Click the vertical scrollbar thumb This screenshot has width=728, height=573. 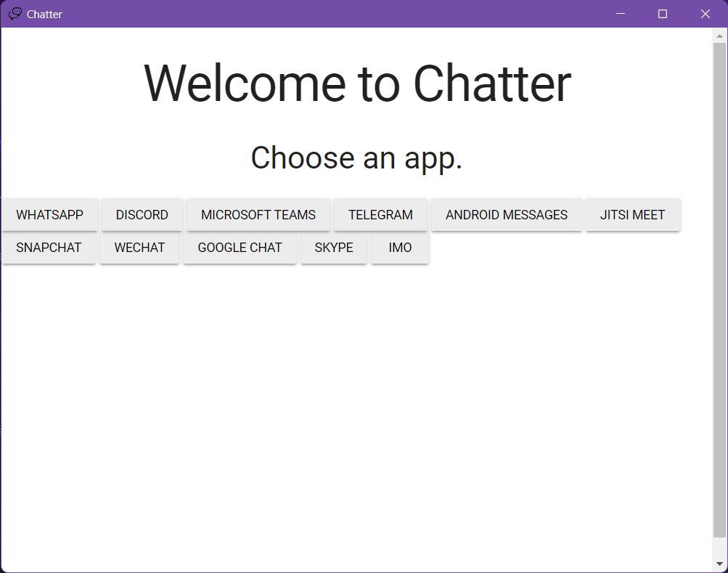[x=719, y=290]
